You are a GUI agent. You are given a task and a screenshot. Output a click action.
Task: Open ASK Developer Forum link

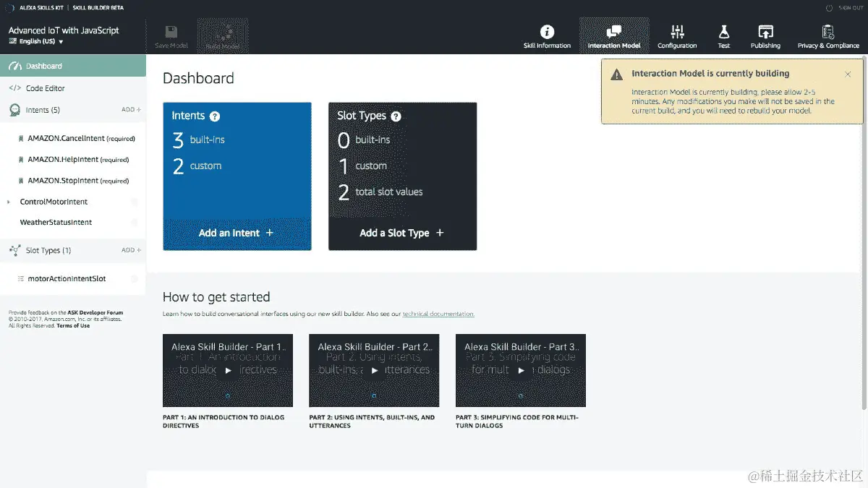point(95,313)
